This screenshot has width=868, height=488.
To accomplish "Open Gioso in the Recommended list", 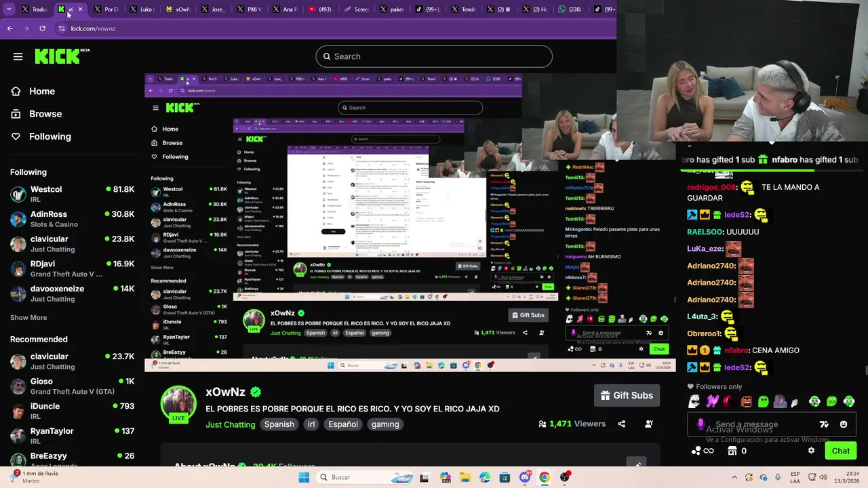I will point(72,386).
